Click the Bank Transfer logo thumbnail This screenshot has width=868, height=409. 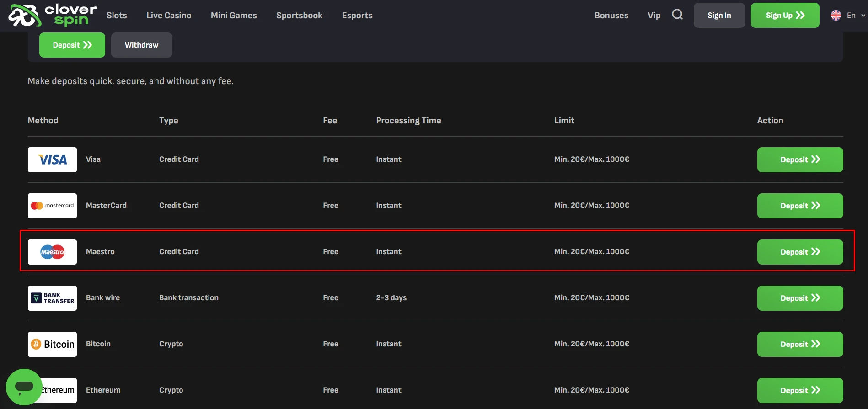(x=52, y=298)
